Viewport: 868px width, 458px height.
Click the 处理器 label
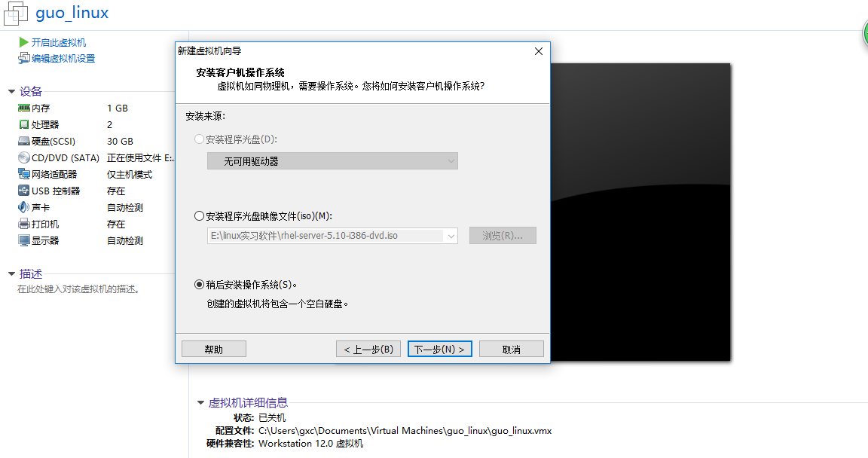tap(45, 125)
